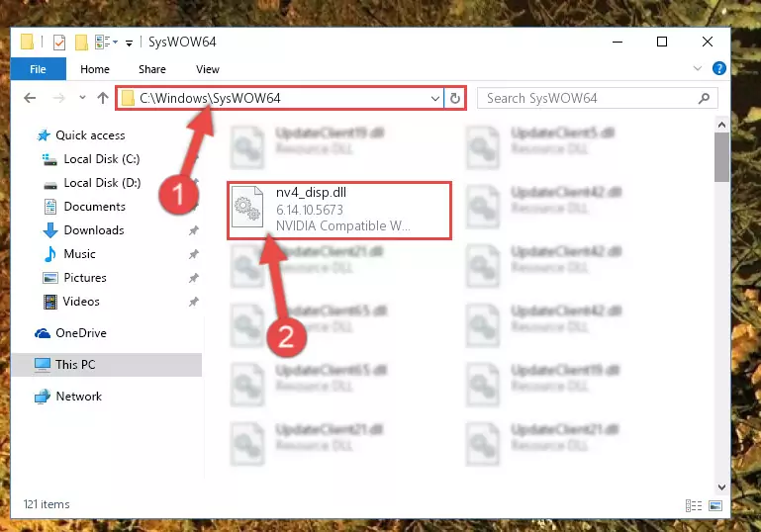
Task: Click the OneDrive cloud icon
Action: click(43, 333)
